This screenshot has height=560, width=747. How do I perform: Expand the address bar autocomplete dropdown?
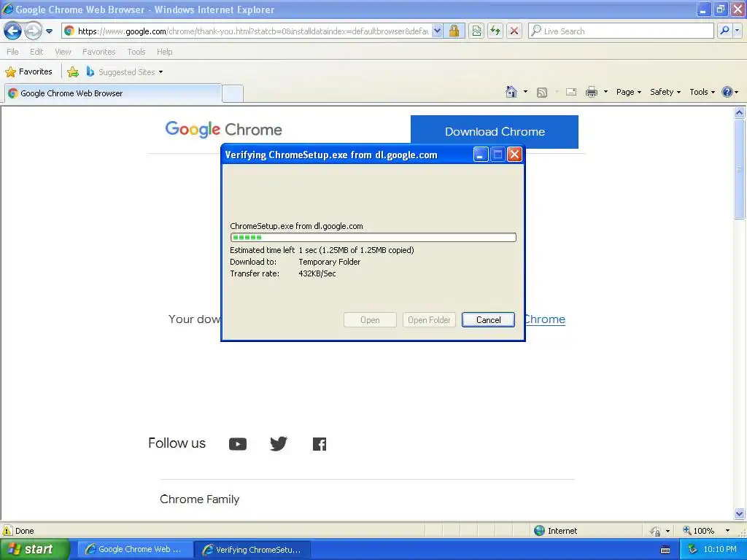(437, 31)
